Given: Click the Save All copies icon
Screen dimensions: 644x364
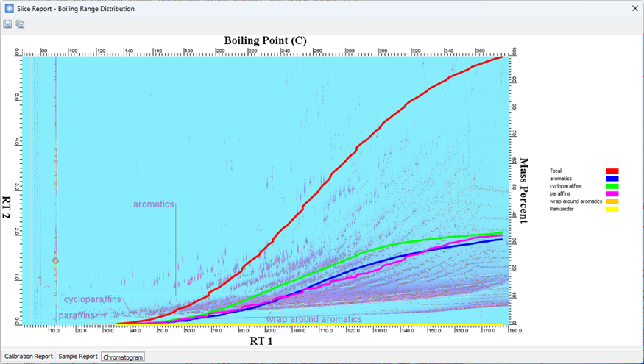Looking at the screenshot, I should click(x=20, y=24).
